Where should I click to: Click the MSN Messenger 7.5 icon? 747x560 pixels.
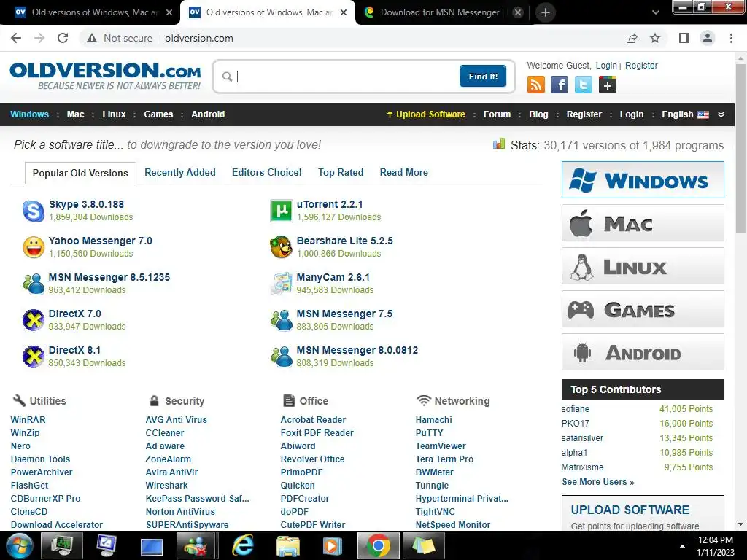pyautogui.click(x=281, y=320)
